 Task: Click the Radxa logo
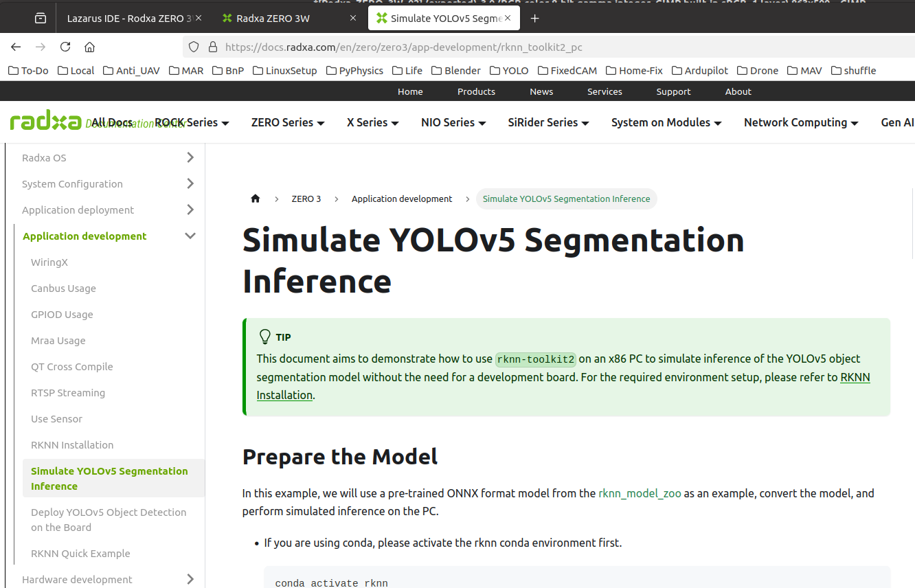(x=46, y=122)
